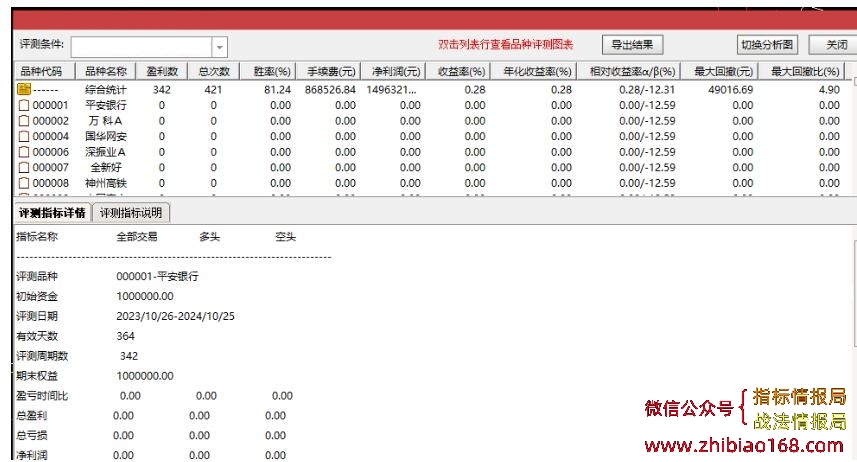Select the 深振业A row name

point(105,151)
